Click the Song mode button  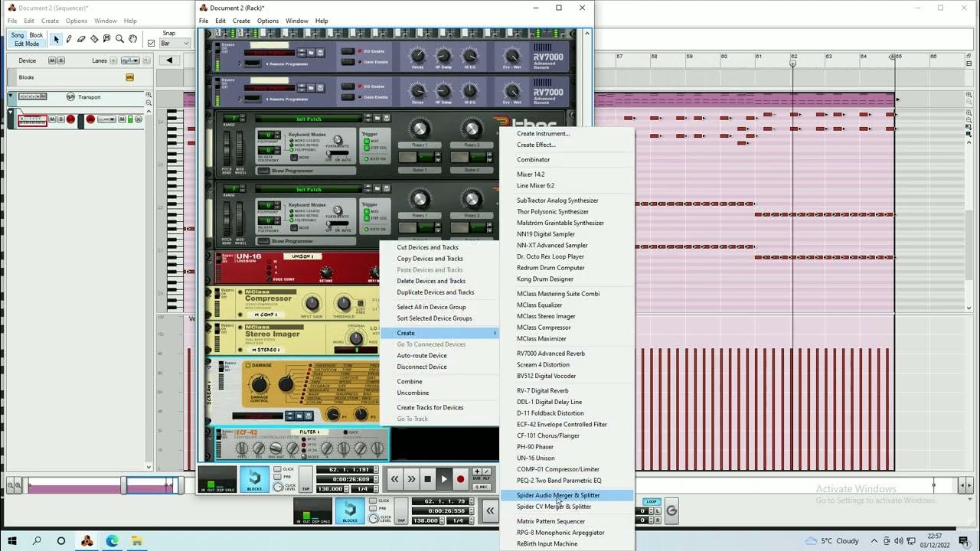coord(17,35)
